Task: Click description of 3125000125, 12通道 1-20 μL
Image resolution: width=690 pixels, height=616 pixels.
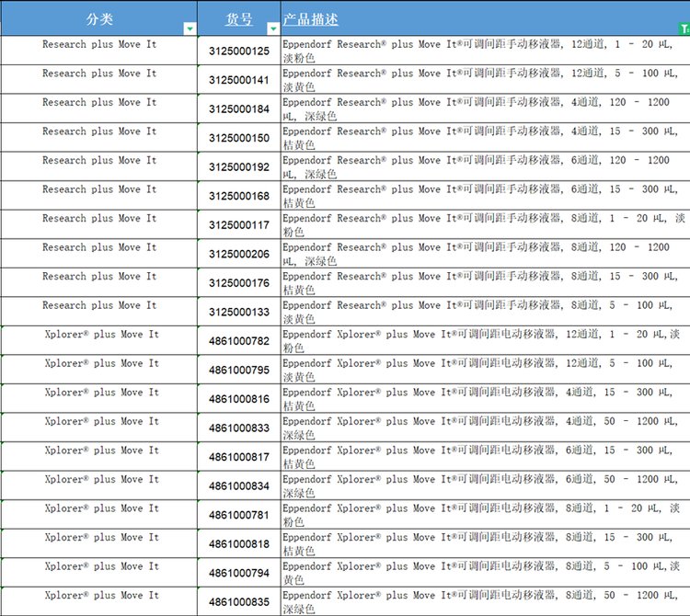Action: click(486, 51)
